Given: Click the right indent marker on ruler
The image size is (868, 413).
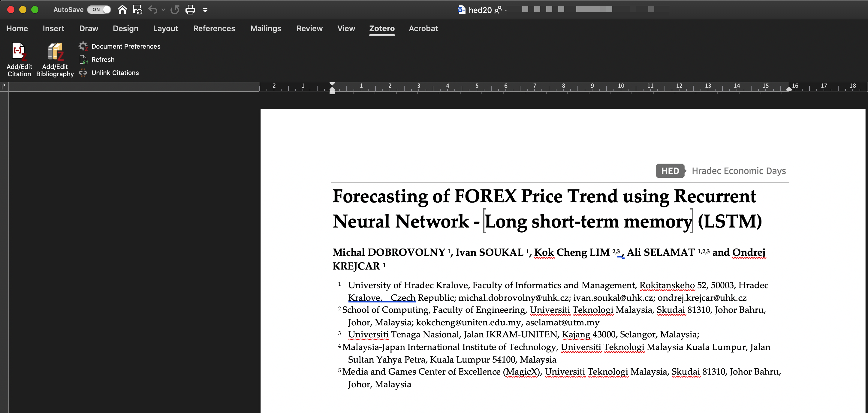Looking at the screenshot, I should click(789, 89).
